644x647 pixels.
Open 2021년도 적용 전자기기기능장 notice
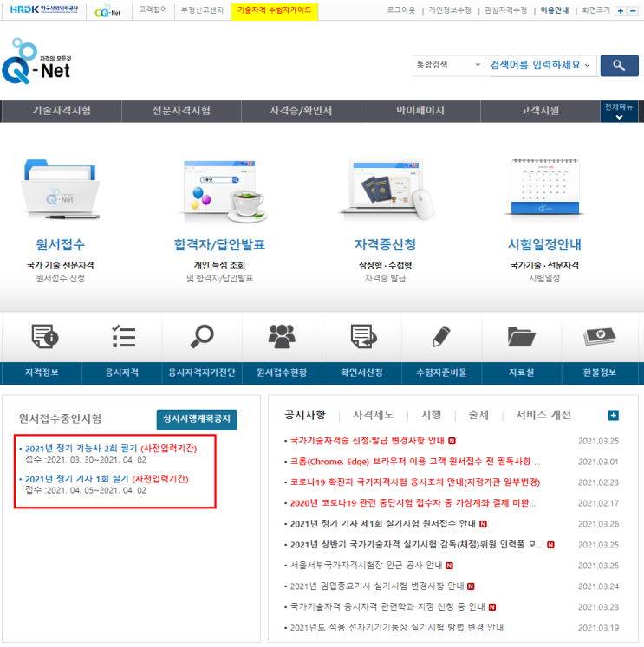click(x=397, y=628)
